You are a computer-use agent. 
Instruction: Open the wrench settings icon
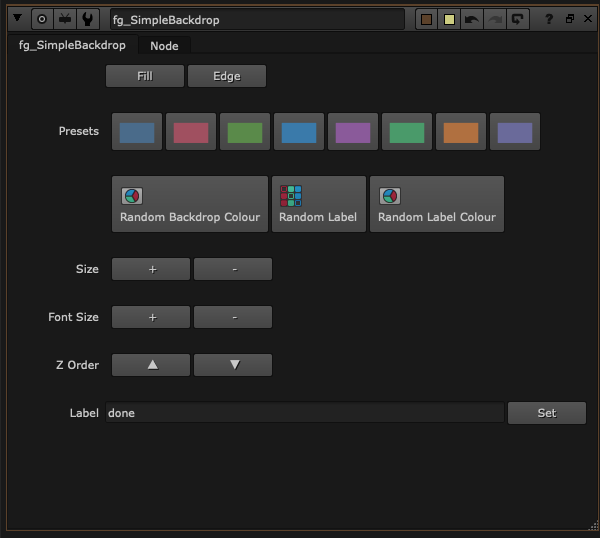pos(88,19)
